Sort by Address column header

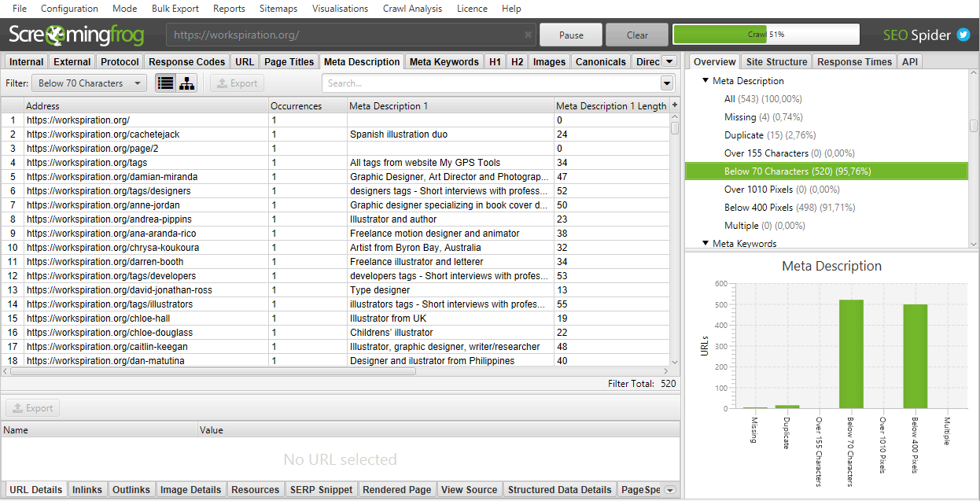point(146,105)
